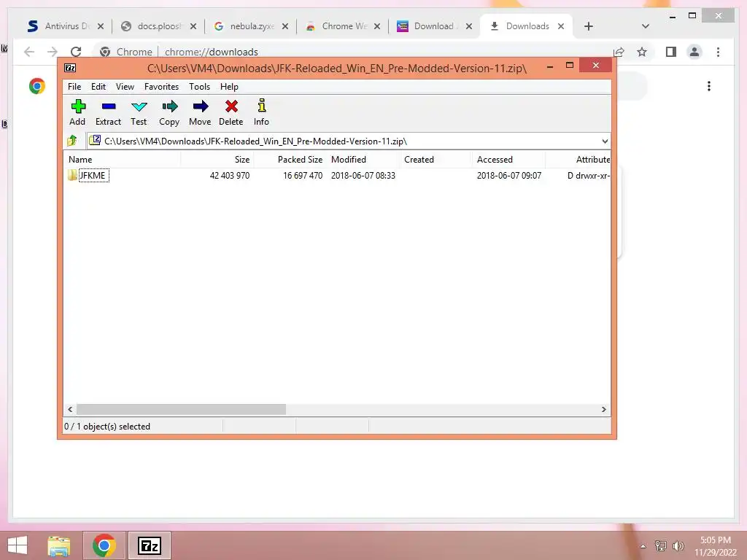Select the JFKME folder
The height and width of the screenshot is (560, 747).
pos(93,175)
